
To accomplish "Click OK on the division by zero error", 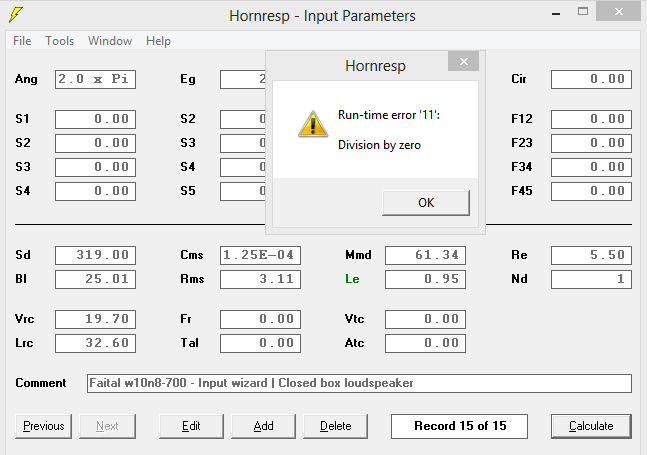I will click(x=426, y=203).
